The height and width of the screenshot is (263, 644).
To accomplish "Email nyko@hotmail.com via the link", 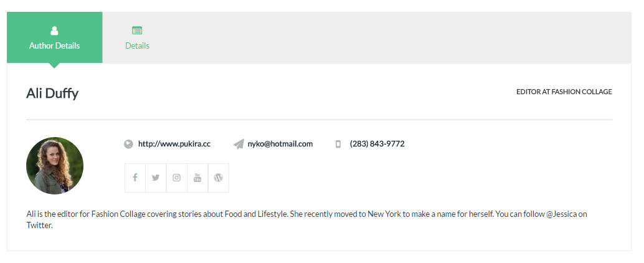I will point(280,144).
